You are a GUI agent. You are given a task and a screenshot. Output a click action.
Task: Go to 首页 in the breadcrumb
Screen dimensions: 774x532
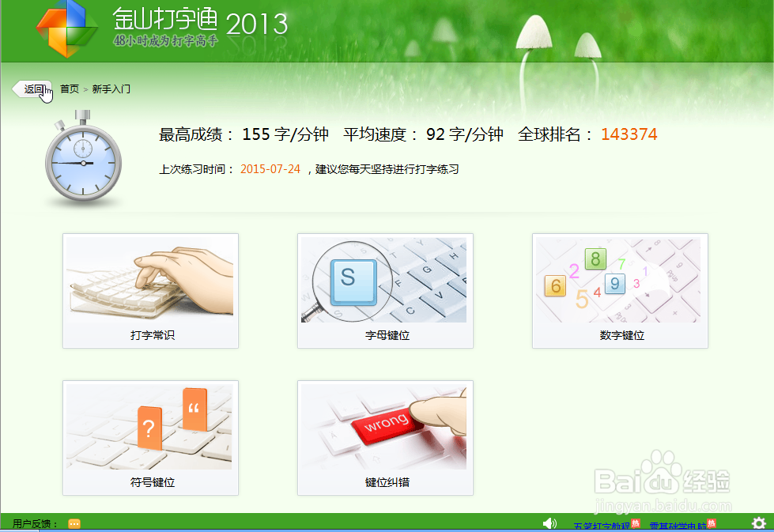tap(70, 89)
